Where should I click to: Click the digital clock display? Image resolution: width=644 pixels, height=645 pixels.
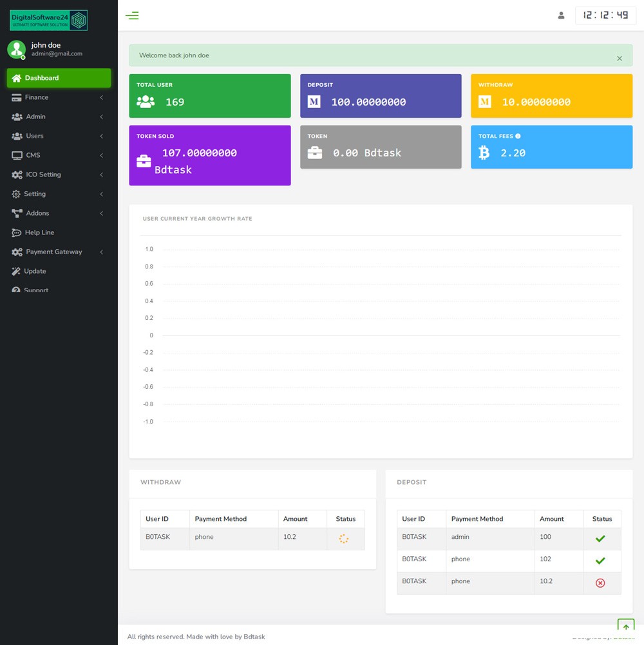pos(605,15)
